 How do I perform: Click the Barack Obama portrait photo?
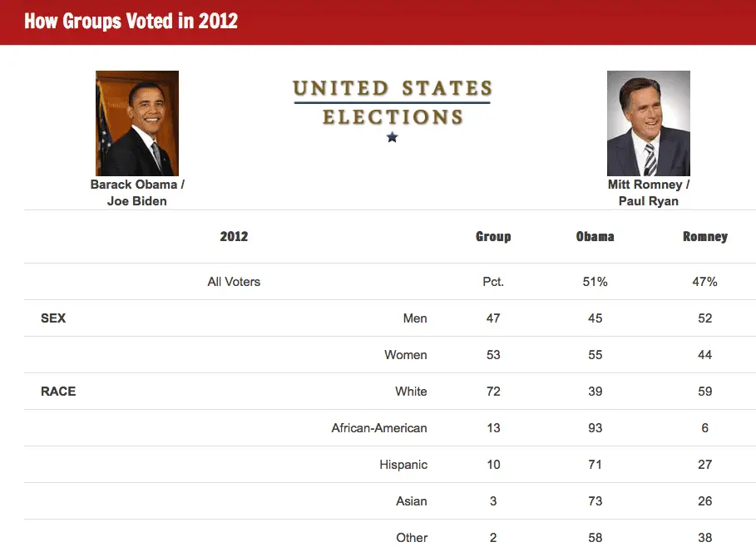click(137, 123)
